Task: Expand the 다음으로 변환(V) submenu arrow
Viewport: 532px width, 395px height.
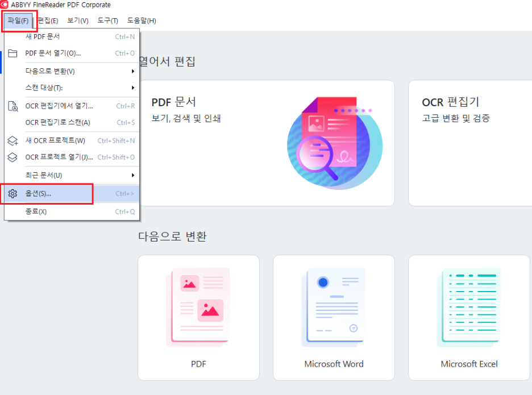Action: [x=133, y=71]
